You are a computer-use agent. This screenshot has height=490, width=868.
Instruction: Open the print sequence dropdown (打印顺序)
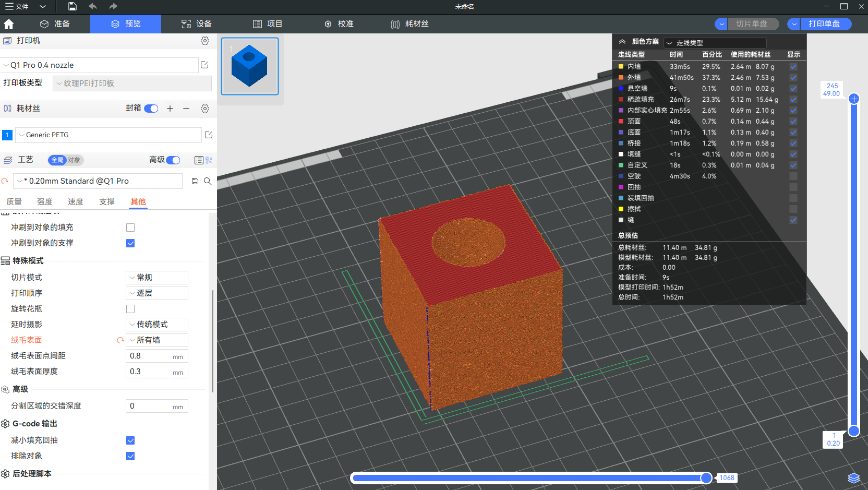(157, 293)
